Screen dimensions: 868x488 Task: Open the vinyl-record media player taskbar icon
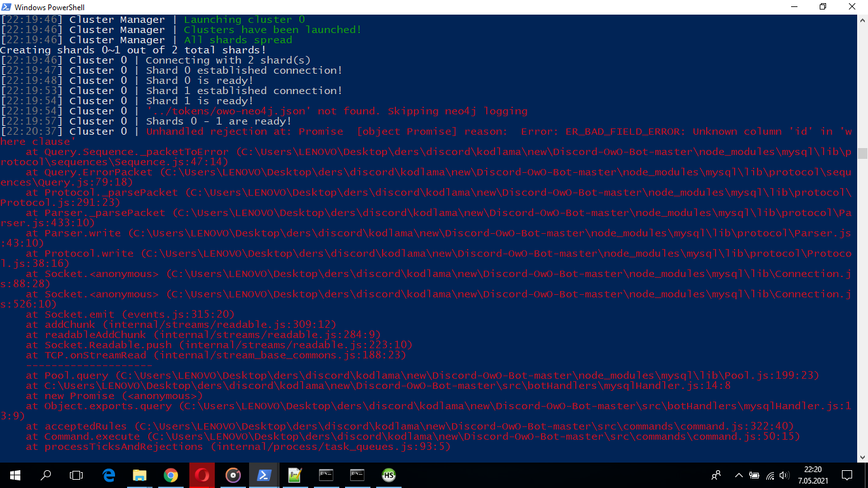[x=233, y=475]
